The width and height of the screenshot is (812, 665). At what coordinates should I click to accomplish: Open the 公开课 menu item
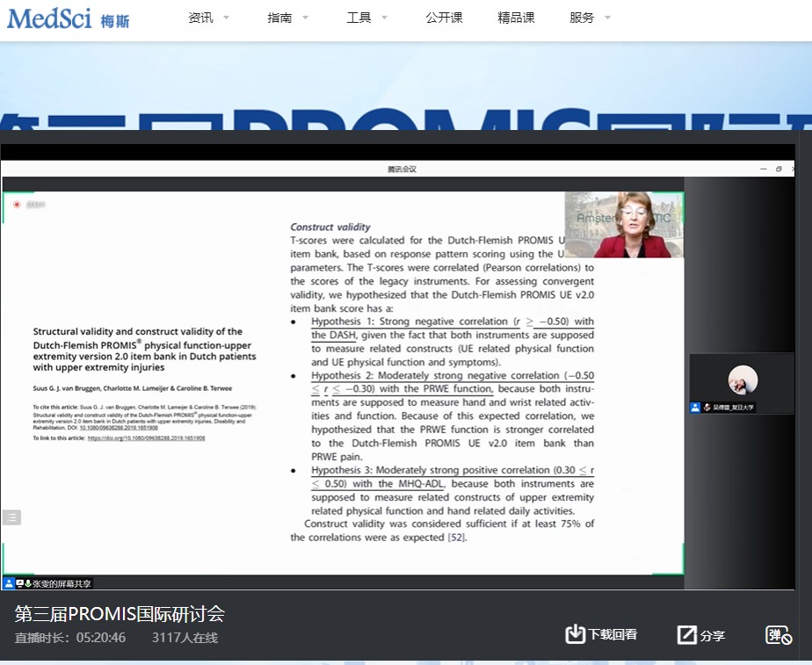[444, 18]
